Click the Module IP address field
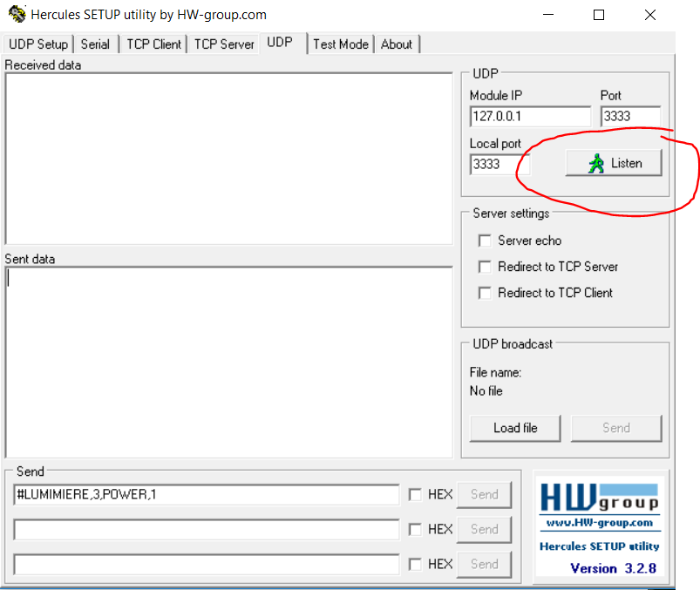This screenshot has height=590, width=700. click(x=529, y=116)
